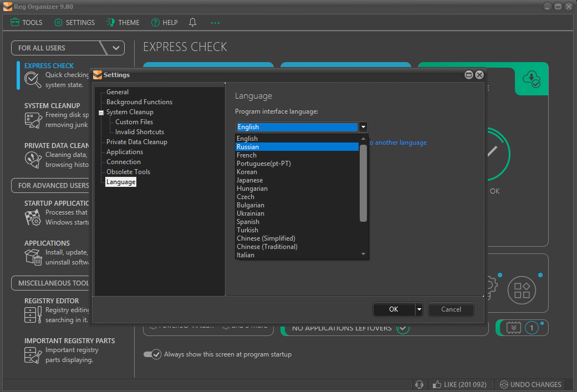Choose Czech from the language list
The width and height of the screenshot is (577, 392).
pyautogui.click(x=297, y=196)
